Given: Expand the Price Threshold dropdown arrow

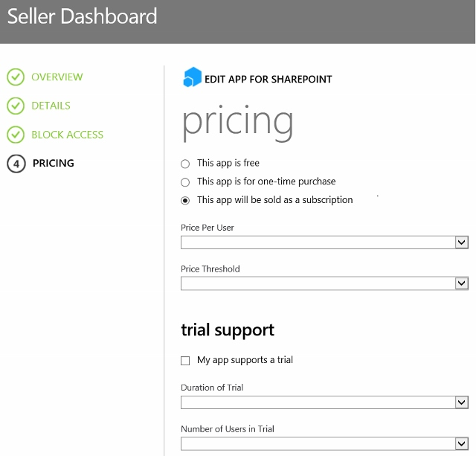Looking at the screenshot, I should [x=461, y=283].
